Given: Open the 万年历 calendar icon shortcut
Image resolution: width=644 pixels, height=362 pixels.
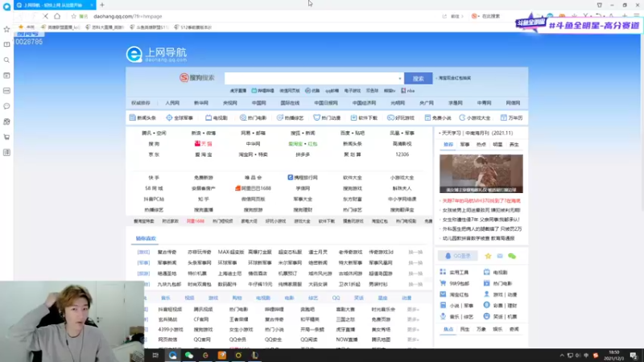Looking at the screenshot, I should click(x=511, y=117).
